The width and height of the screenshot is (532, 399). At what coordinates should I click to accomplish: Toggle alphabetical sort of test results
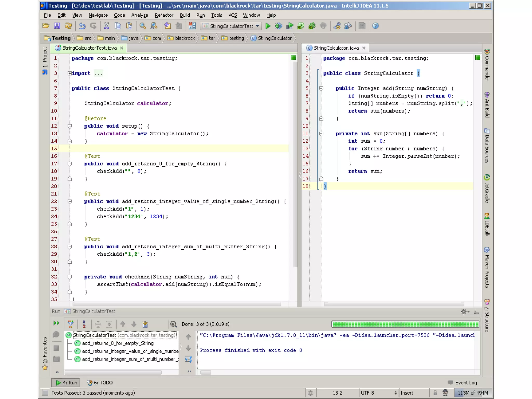[x=84, y=324]
